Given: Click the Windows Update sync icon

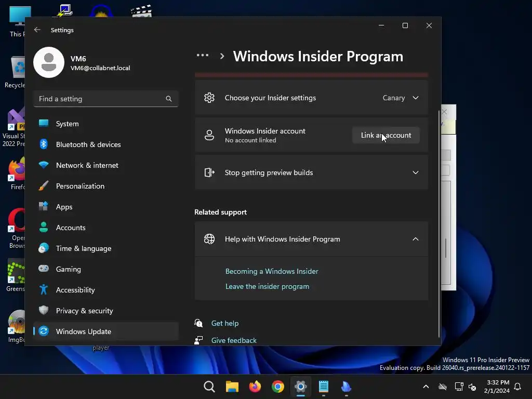Looking at the screenshot, I should (44, 331).
